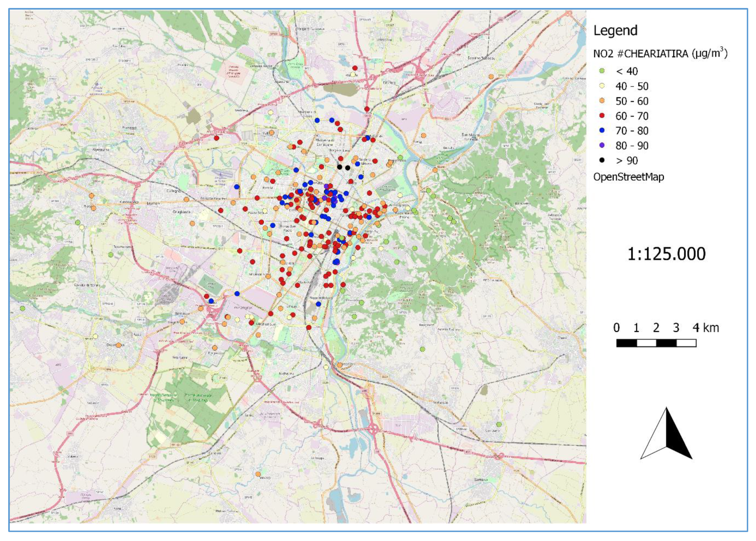
Task: Click the 70 - 80 legend text
Action: (632, 131)
